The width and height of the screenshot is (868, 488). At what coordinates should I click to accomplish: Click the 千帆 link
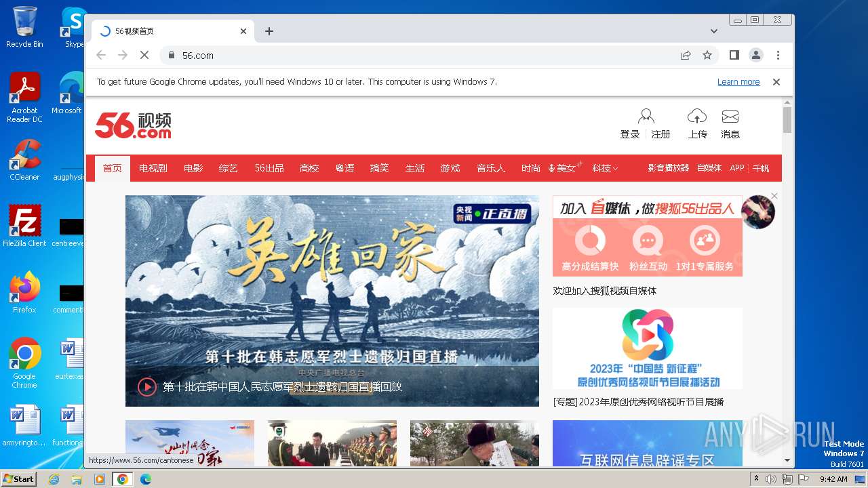point(761,168)
